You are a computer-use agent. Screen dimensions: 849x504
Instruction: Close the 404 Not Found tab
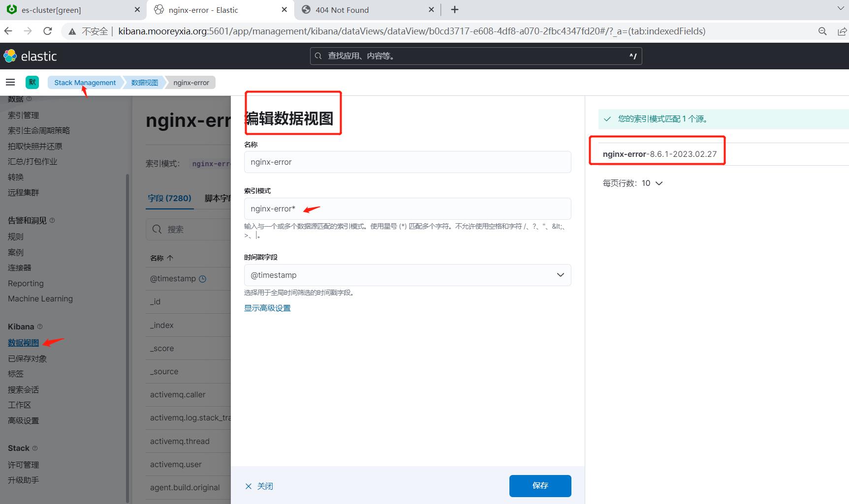432,10
